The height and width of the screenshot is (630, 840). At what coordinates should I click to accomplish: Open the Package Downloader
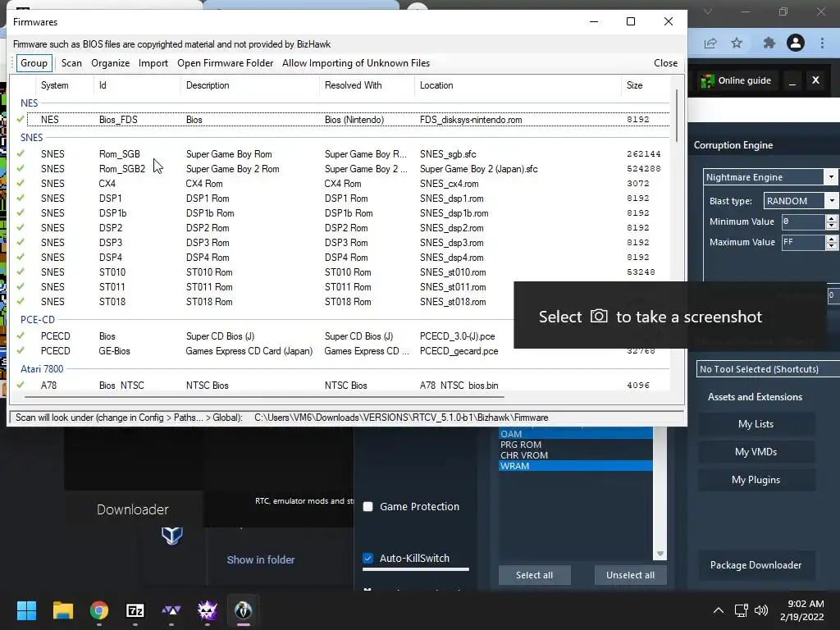point(756,564)
